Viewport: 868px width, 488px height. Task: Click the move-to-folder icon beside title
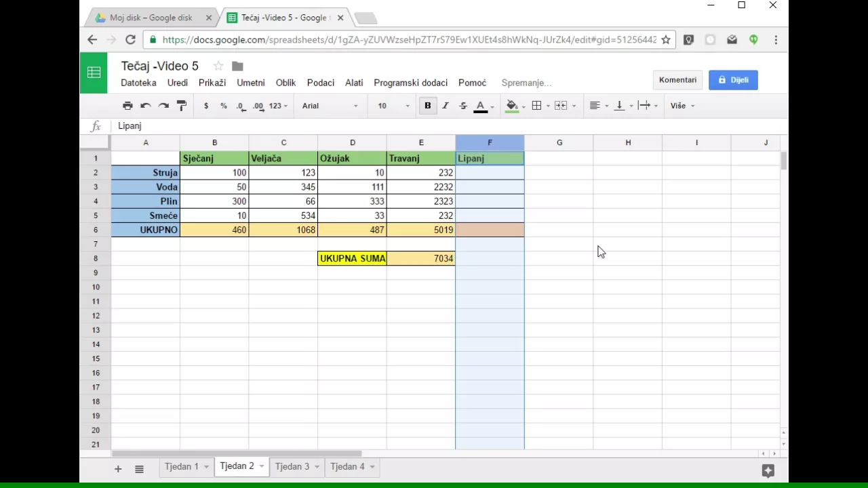coord(237,66)
